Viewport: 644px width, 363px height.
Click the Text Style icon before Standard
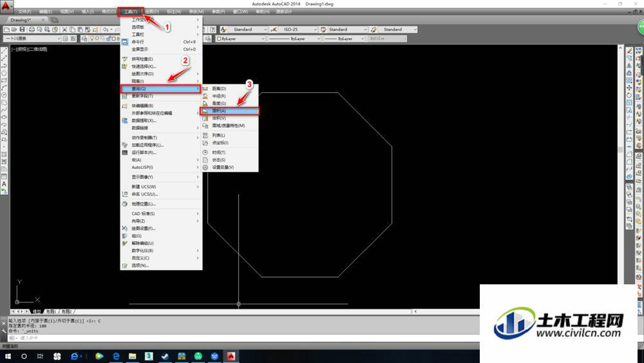223,30
